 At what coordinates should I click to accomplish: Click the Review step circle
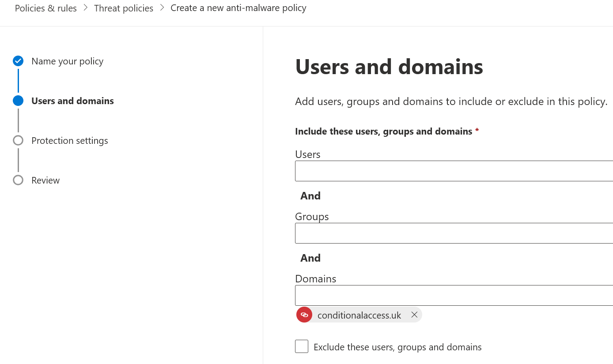pos(18,180)
